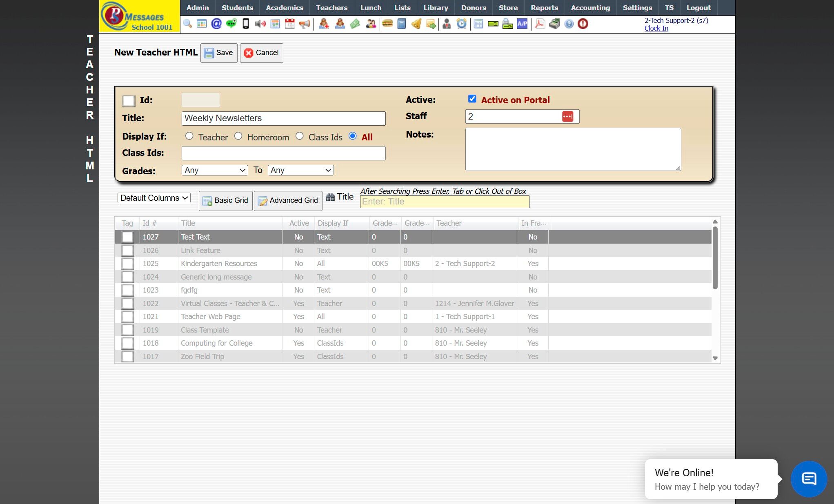Expand the starting Grades Any dropdown
Image resolution: width=834 pixels, height=504 pixels.
pos(215,170)
